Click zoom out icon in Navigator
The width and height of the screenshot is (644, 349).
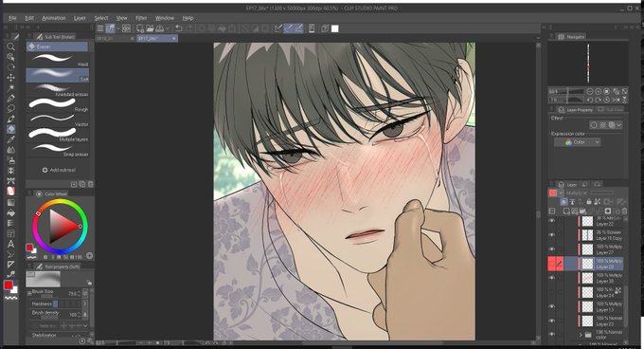point(590,91)
